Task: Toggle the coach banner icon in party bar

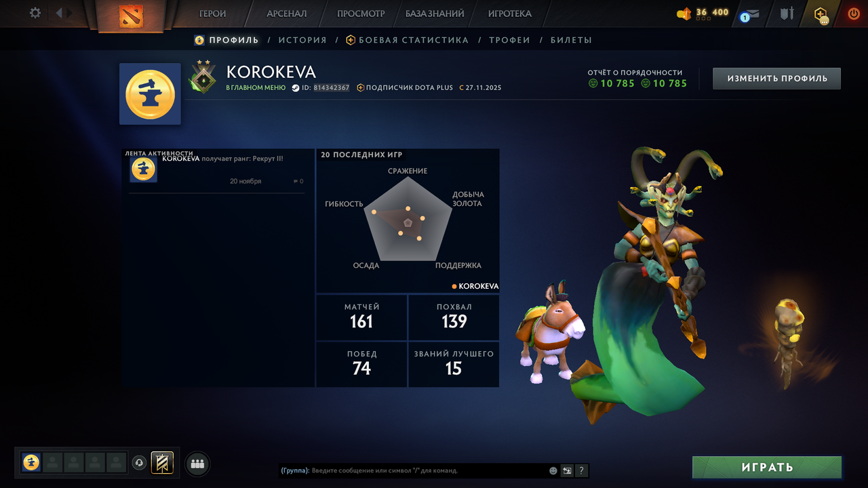Action: click(162, 463)
